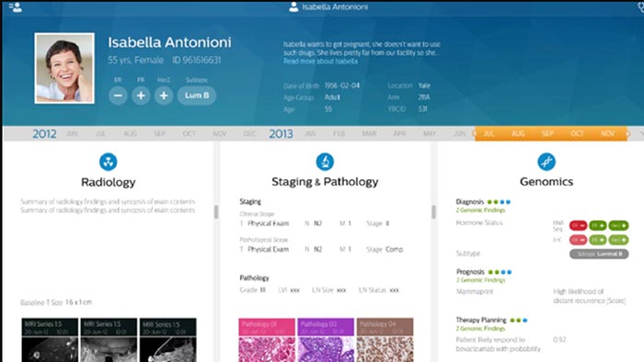This screenshot has width=644, height=362.
Task: Open the pink Pathology 01 slide thumbnail
Action: point(267,340)
